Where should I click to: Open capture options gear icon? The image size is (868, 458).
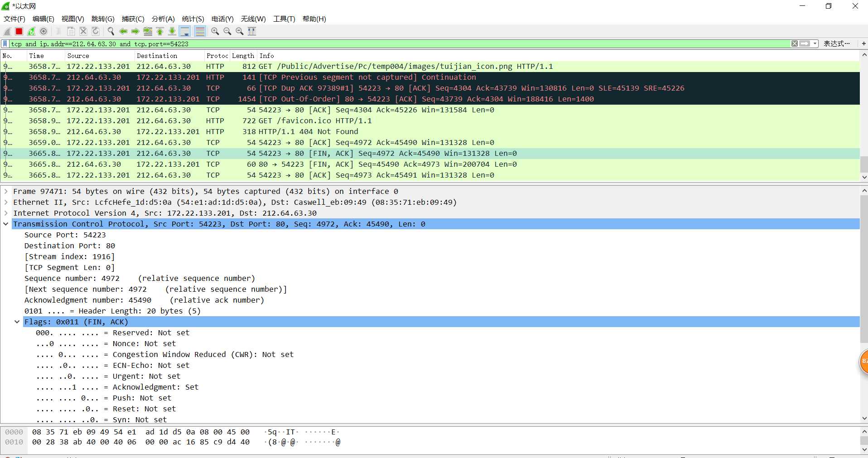(x=43, y=31)
